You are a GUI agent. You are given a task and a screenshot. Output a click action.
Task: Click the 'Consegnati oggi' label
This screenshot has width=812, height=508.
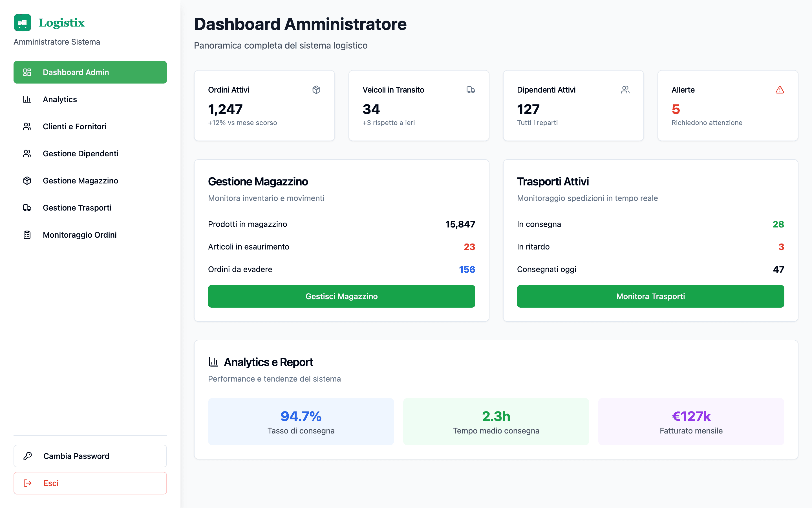coord(547,269)
